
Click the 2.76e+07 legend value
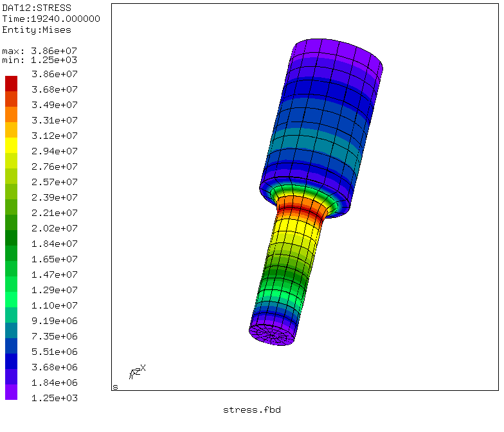(55, 166)
